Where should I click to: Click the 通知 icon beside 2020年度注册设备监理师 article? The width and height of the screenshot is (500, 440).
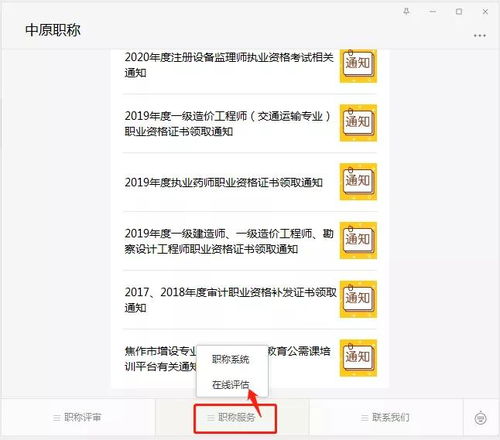[358, 66]
